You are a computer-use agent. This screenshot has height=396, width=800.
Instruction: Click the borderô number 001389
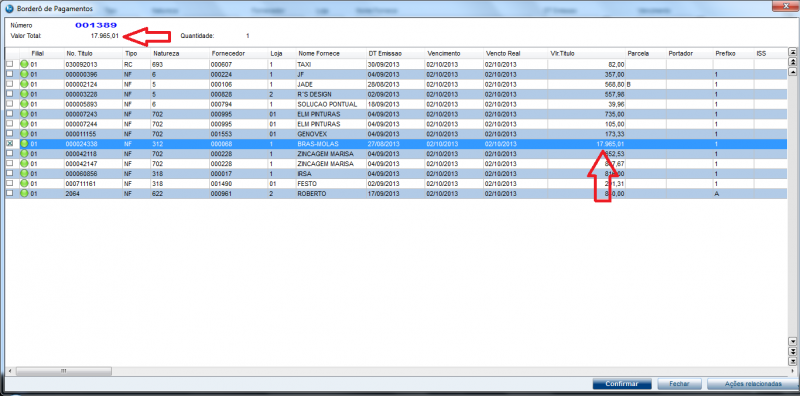pos(96,25)
